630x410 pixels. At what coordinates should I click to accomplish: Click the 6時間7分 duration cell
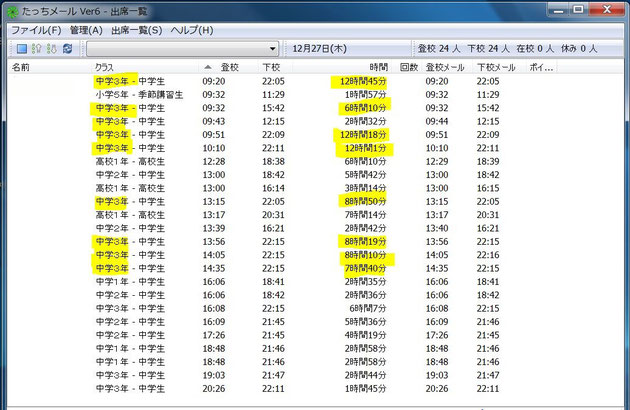coord(368,308)
